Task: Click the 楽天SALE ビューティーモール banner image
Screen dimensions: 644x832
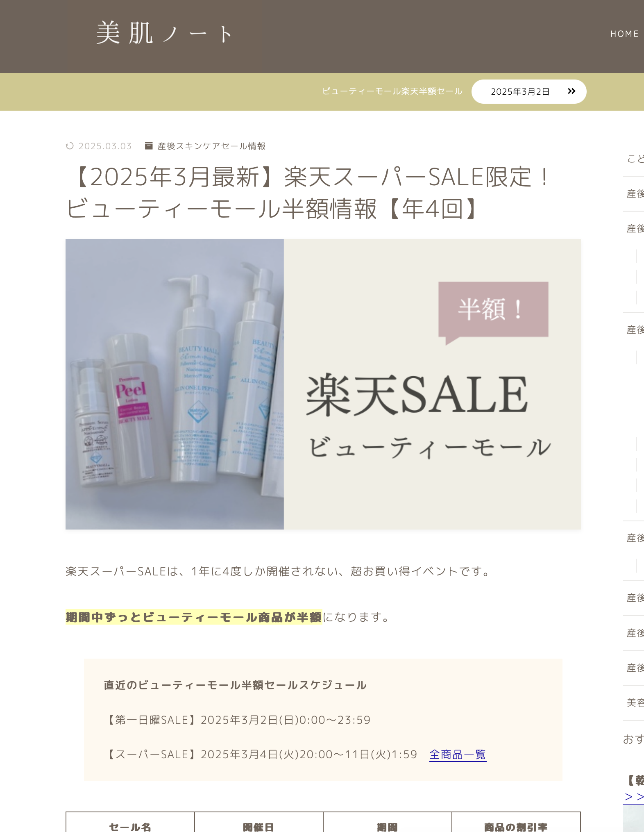Action: point(323,384)
